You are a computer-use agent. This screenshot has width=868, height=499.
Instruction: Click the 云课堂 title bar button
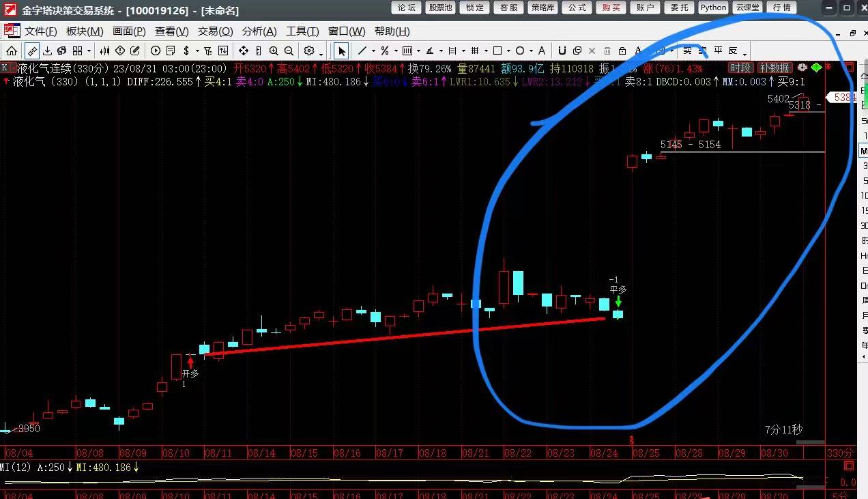pyautogui.click(x=748, y=8)
